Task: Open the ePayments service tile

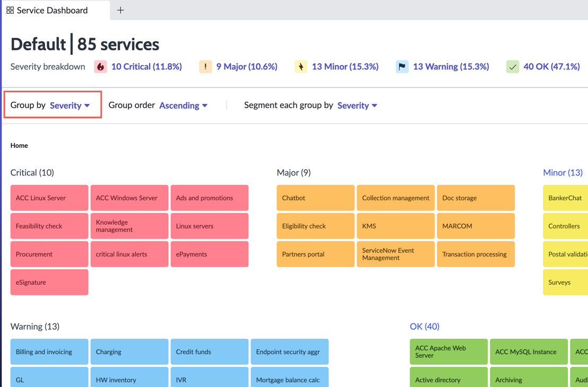Action: [x=210, y=254]
